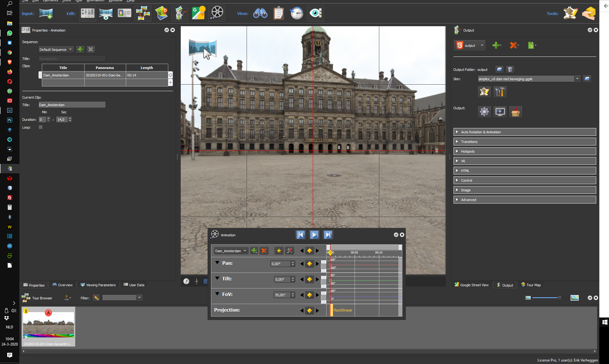
Task: Collapse the Pan track triangle
Action: (x=217, y=263)
